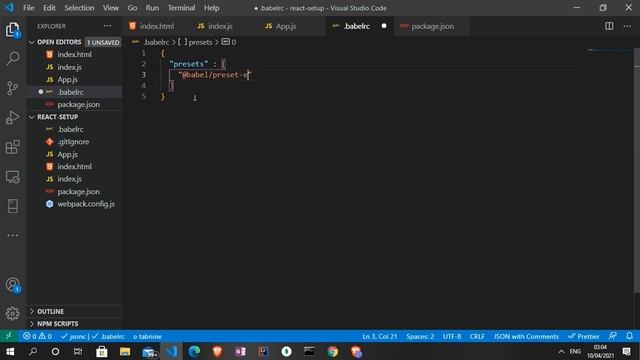This screenshot has width=640, height=360.
Task: Open Google Chrome from taskbar
Action: [333, 351]
